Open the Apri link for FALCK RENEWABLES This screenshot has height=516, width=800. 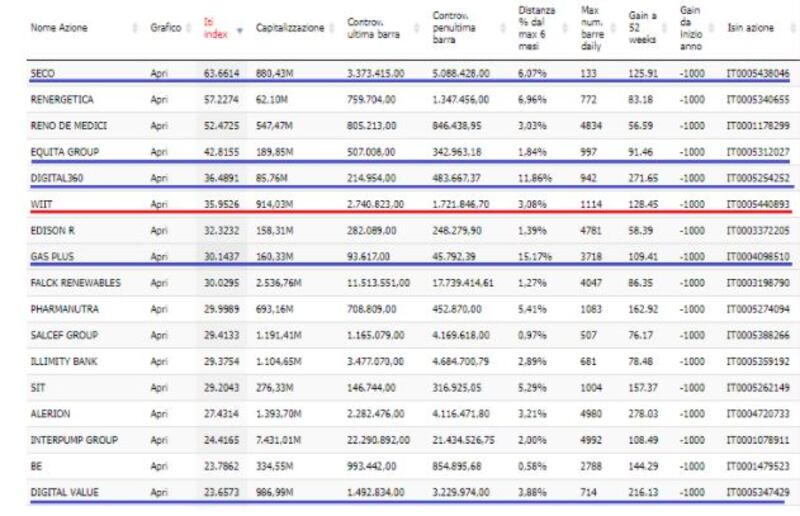pyautogui.click(x=159, y=283)
